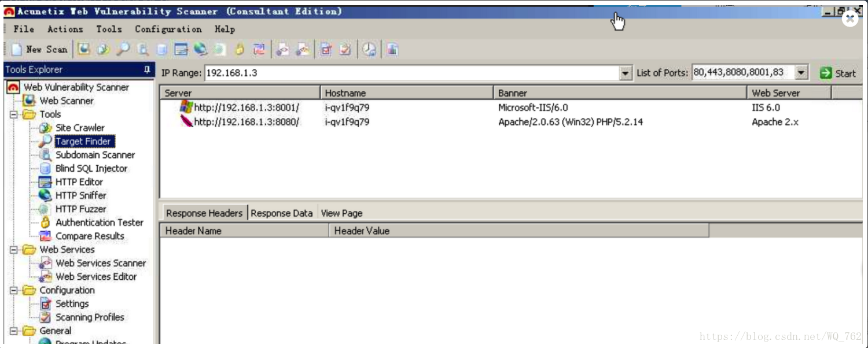
Task: Open HTTP Editor using the toolbar icon
Action: (181, 50)
